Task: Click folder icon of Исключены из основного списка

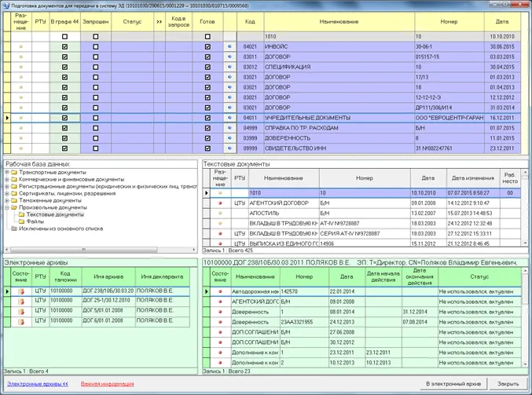Action: tap(14, 229)
